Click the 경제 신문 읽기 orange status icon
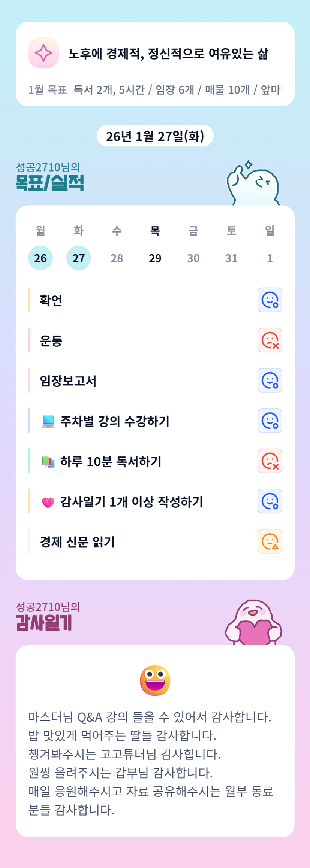The height and width of the screenshot is (868, 310). (270, 541)
